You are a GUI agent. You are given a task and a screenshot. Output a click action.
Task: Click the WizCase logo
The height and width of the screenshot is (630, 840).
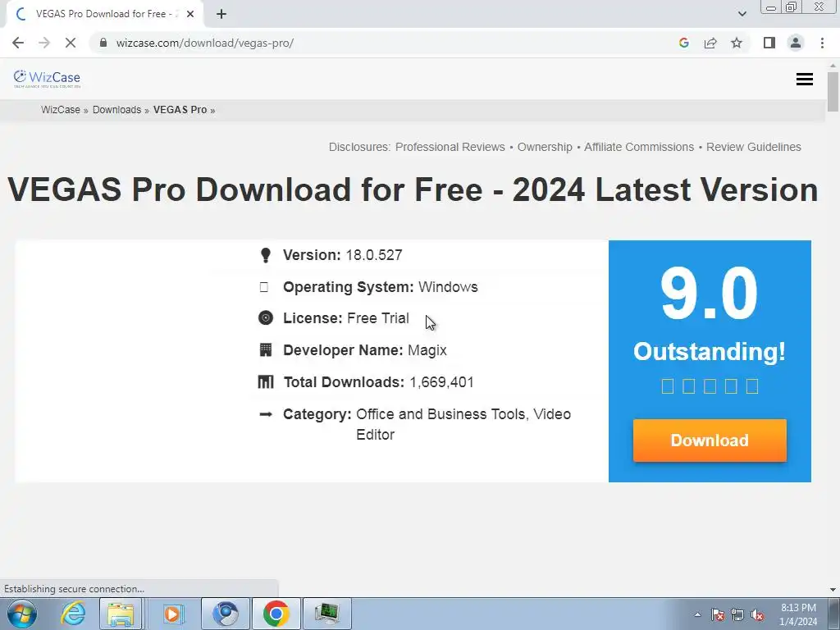point(47,79)
